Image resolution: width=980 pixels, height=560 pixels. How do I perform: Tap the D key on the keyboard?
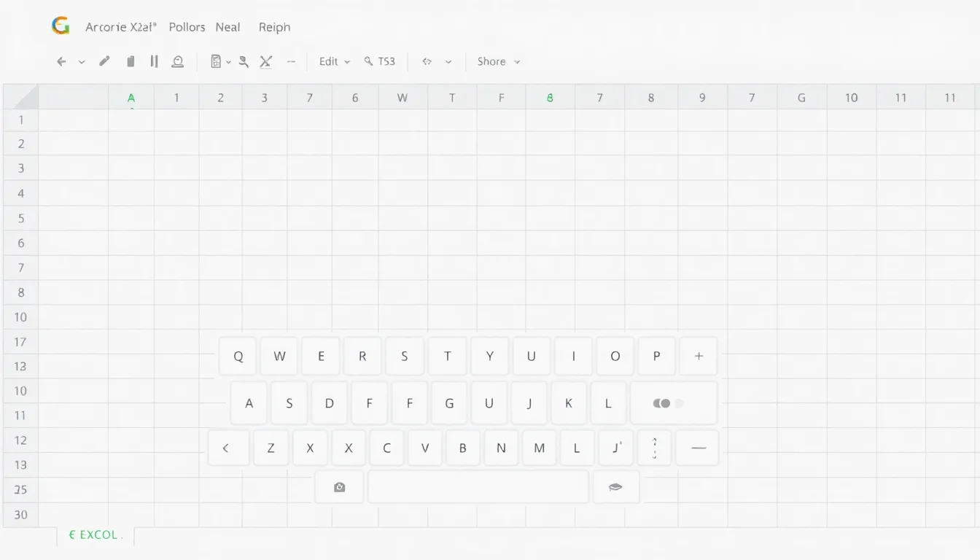tap(329, 402)
